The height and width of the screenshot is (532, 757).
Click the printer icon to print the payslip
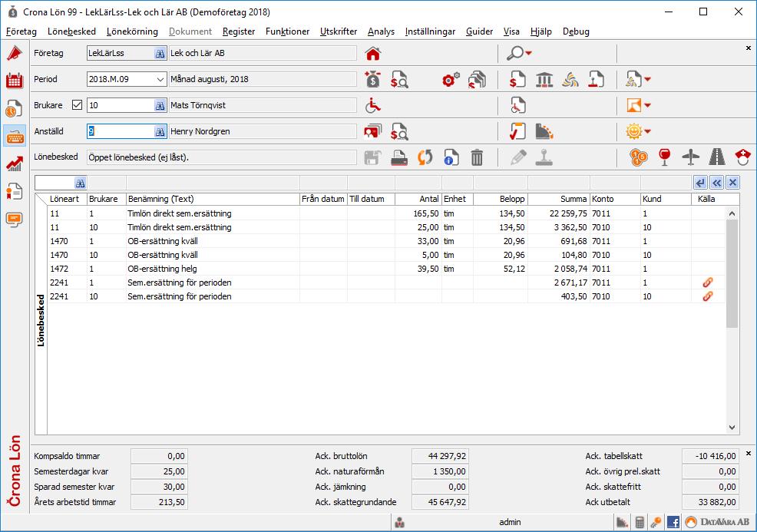[x=399, y=157]
